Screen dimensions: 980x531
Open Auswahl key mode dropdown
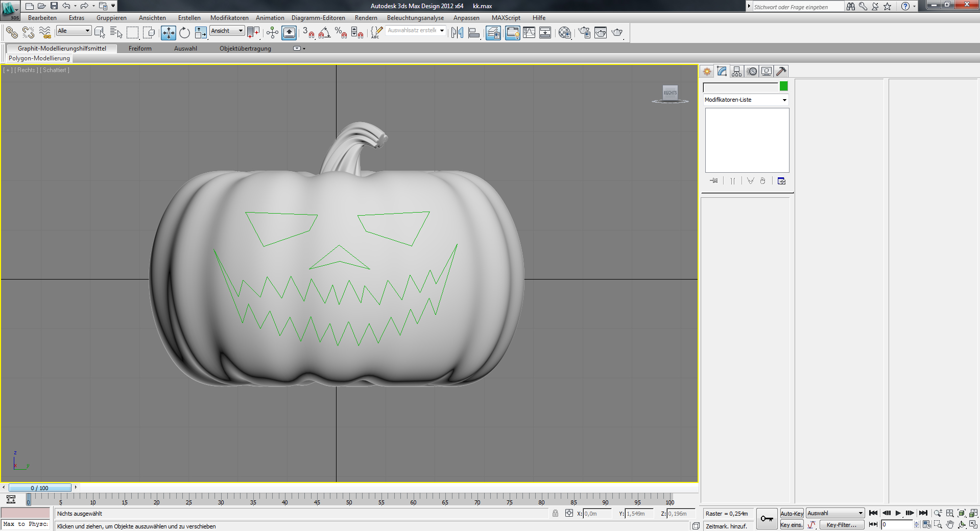835,513
